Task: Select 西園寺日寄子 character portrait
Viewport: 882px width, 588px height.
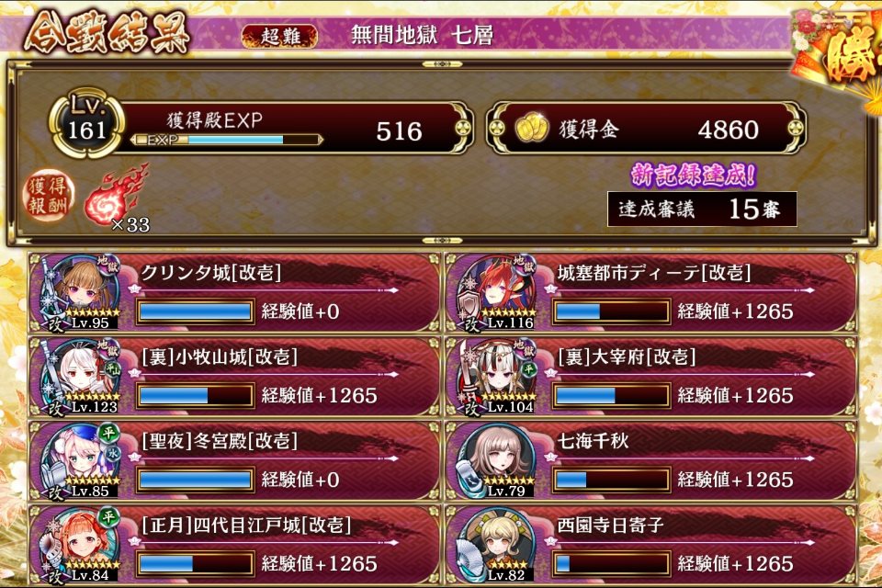Action: click(x=495, y=545)
